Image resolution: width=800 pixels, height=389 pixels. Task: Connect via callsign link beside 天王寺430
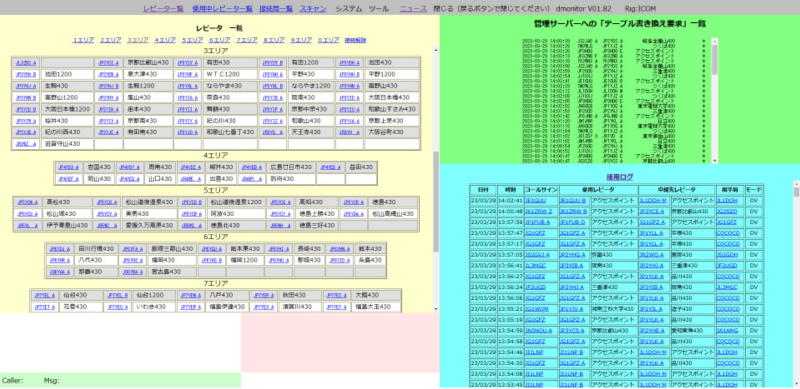coord(272,132)
